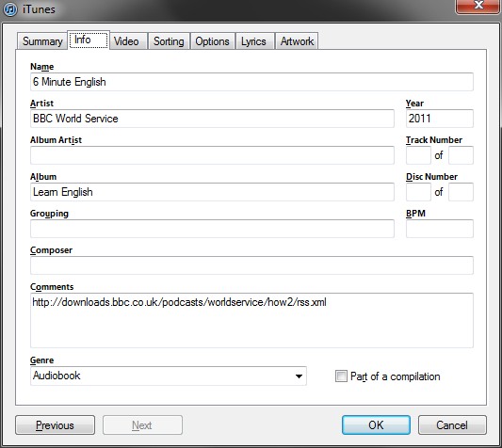Click the Disc Number total box after 'of'
502x448 pixels.
pos(461,192)
